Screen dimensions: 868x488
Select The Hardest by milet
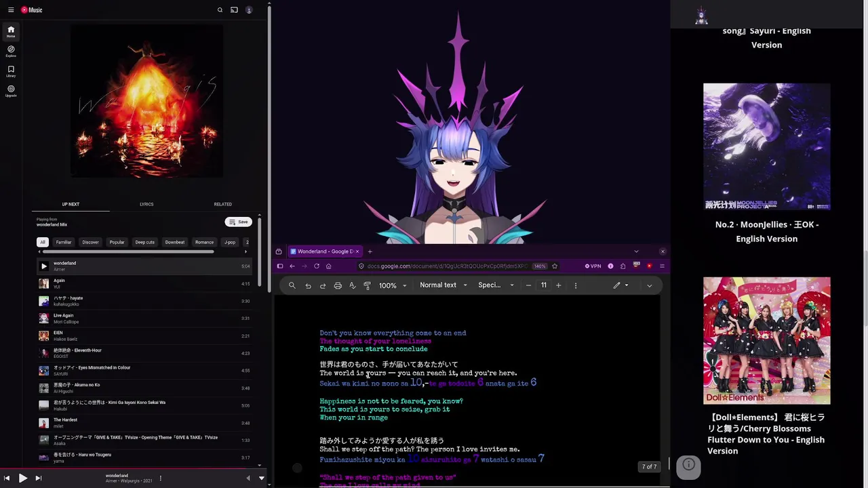(144, 423)
